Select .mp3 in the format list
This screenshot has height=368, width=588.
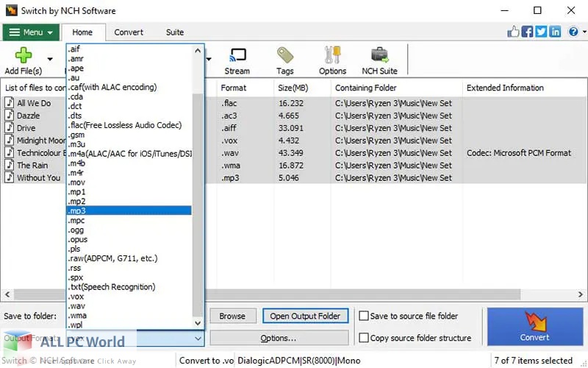(129, 210)
